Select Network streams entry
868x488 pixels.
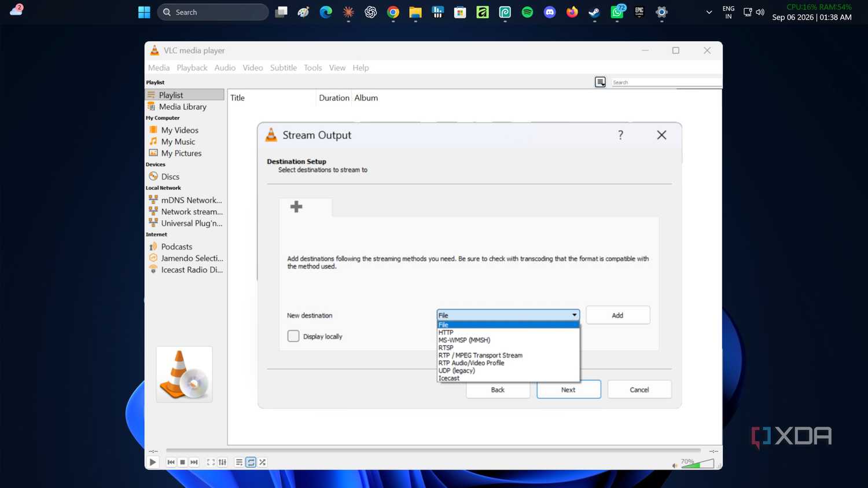click(x=185, y=212)
